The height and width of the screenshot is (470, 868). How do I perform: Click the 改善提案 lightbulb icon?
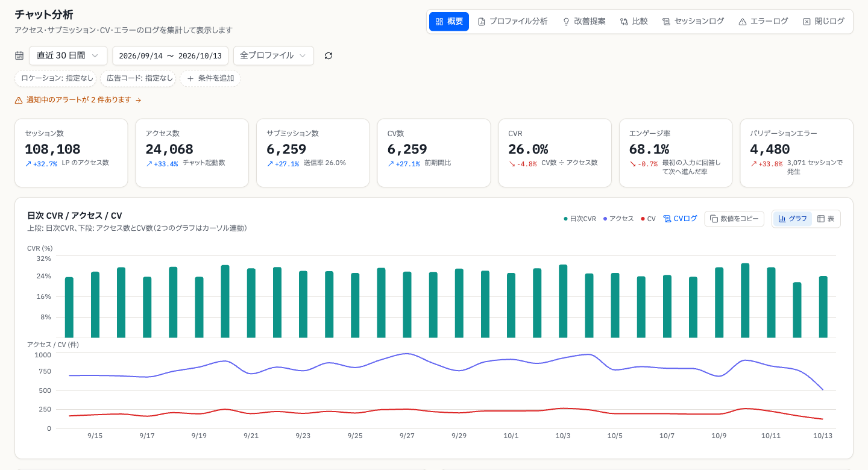(x=566, y=22)
